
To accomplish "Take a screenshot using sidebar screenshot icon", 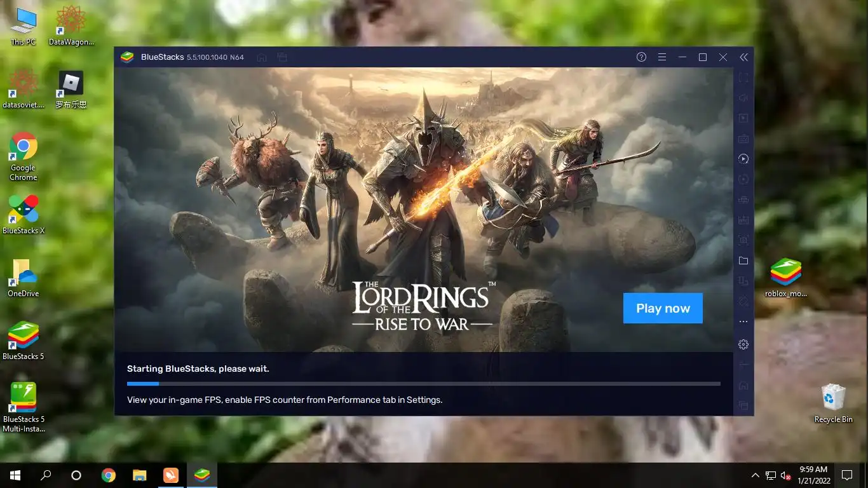I will pyautogui.click(x=743, y=240).
